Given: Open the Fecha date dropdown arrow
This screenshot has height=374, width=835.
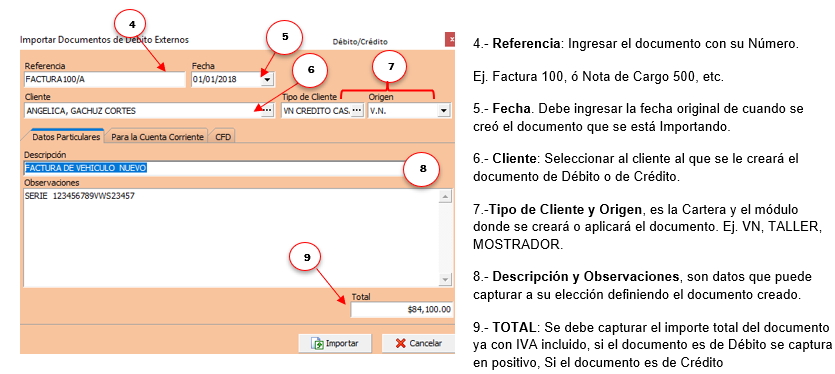Looking at the screenshot, I should click(x=268, y=80).
